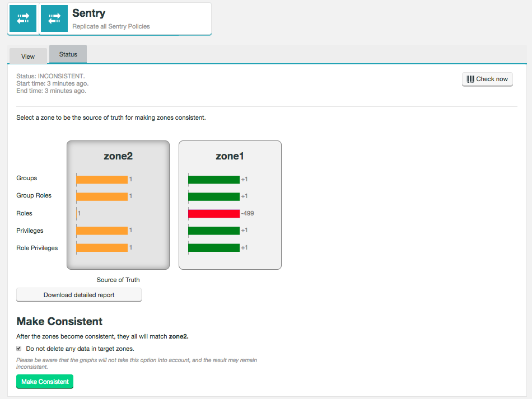Click the 'Start time: 3 minutes ago.' line
532x399 pixels.
[x=52, y=83]
